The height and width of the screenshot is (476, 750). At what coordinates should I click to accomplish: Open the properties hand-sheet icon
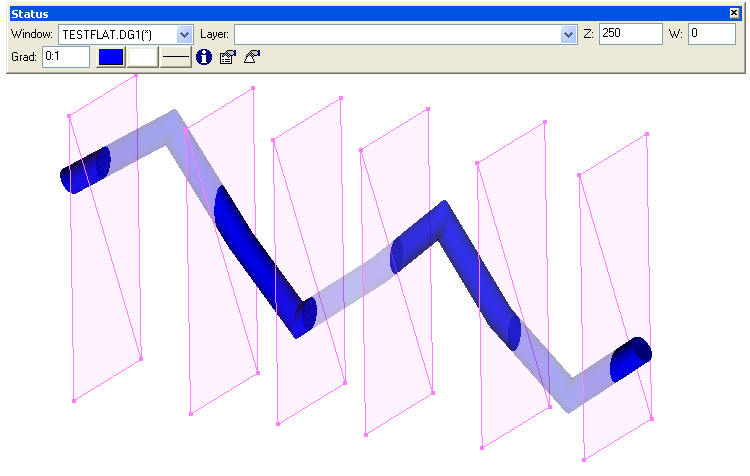[228, 57]
